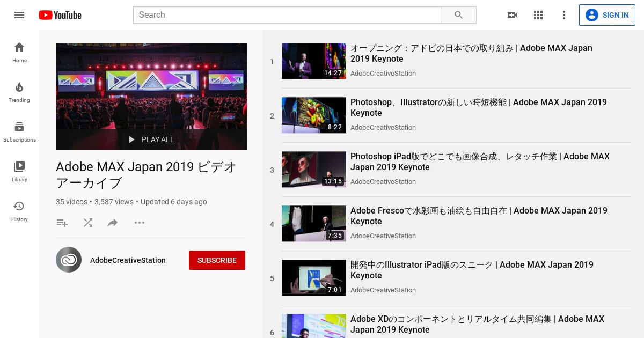Screen dimensions: 644x338
Task: Click AdobeCreativeStation under video 5
Action: (383, 290)
